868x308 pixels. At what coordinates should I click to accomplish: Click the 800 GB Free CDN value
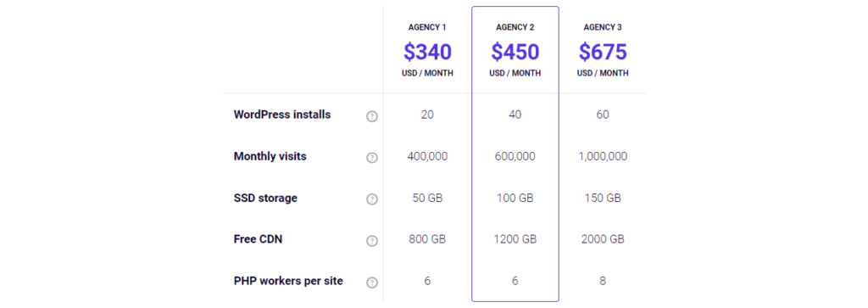click(x=427, y=240)
